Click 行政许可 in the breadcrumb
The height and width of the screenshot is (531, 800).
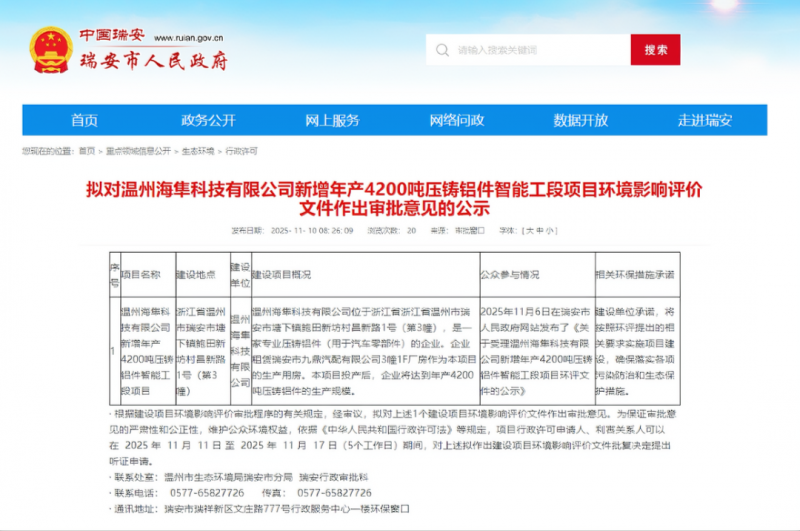coord(242,151)
